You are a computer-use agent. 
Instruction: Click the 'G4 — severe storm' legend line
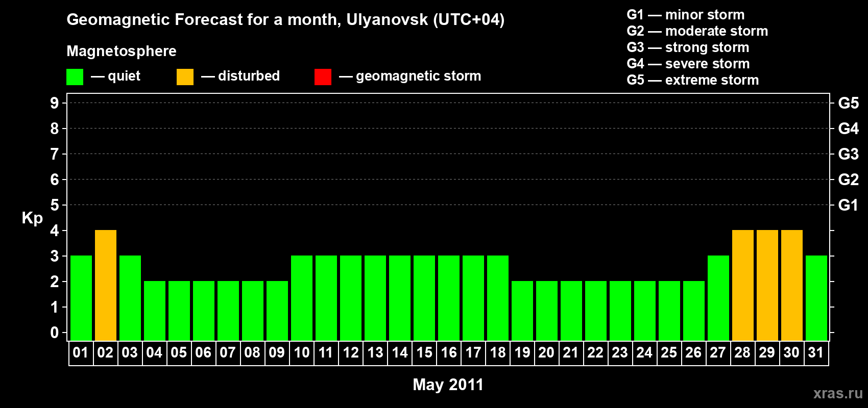(x=688, y=64)
